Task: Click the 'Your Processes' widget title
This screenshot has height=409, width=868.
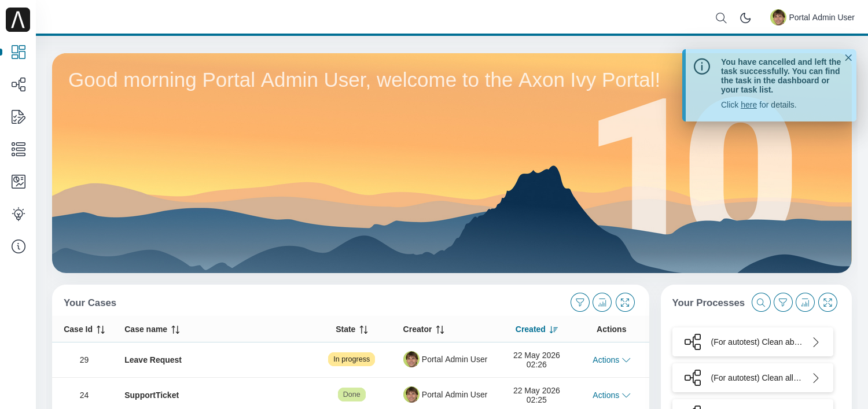Action: tap(708, 303)
